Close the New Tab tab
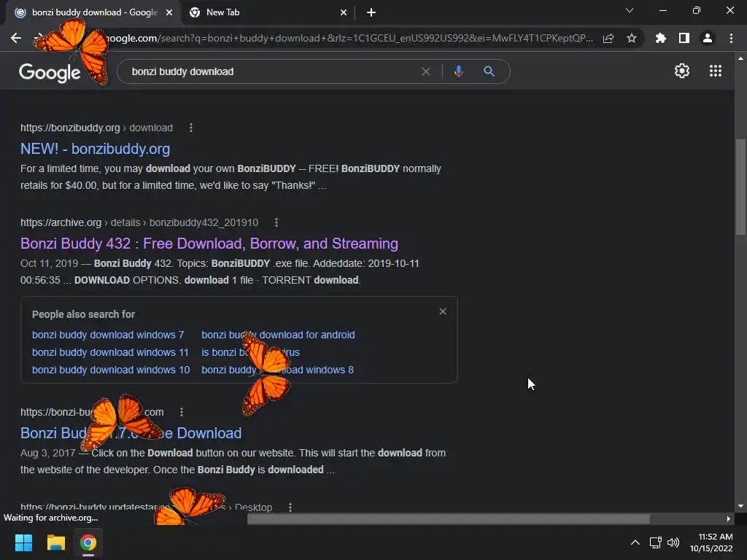Screen dimensions: 747x560 pos(344,13)
